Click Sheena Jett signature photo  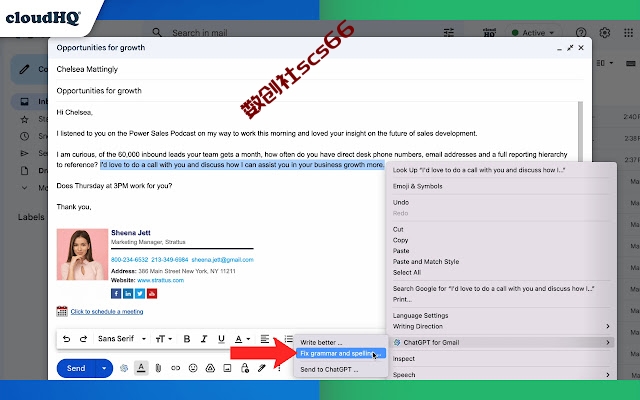click(82, 254)
